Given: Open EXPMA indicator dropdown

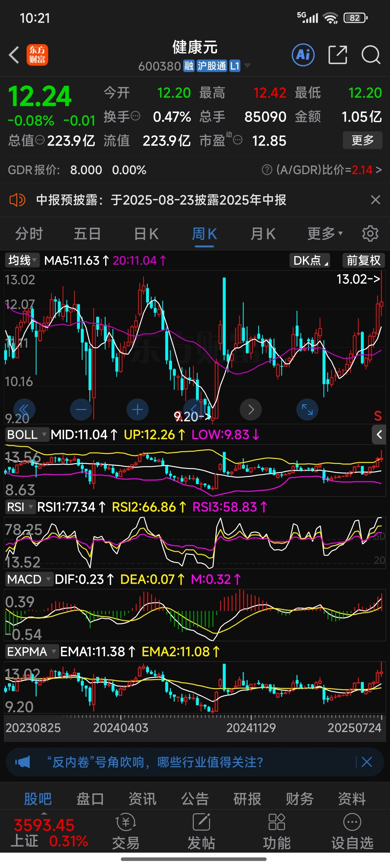Looking at the screenshot, I should click(32, 651).
